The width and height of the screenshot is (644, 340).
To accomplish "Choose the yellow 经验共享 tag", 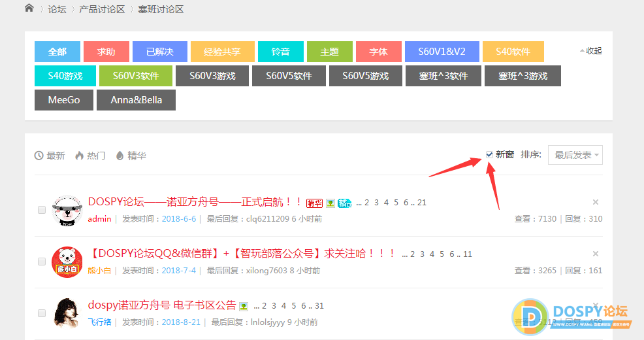I will pyautogui.click(x=222, y=52).
